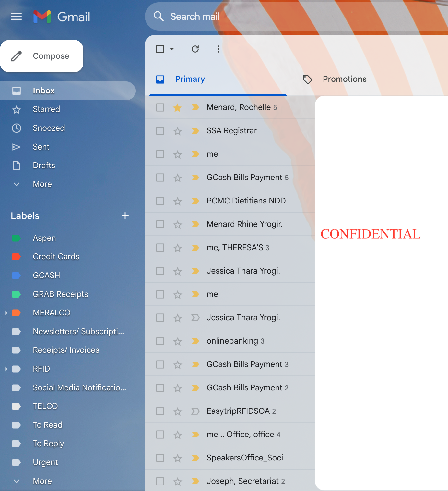Open the More options three-dot menu

coord(218,49)
